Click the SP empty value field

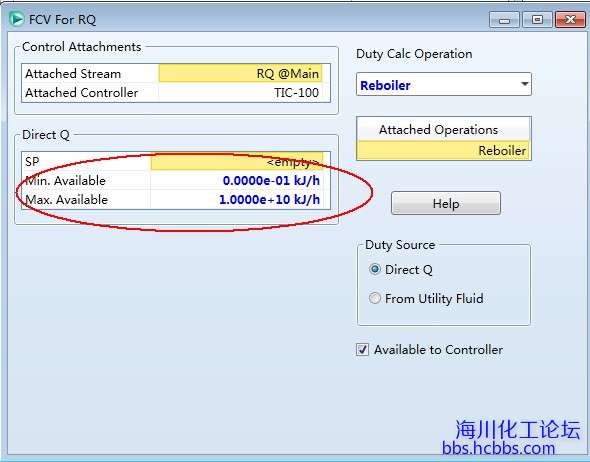click(x=237, y=161)
